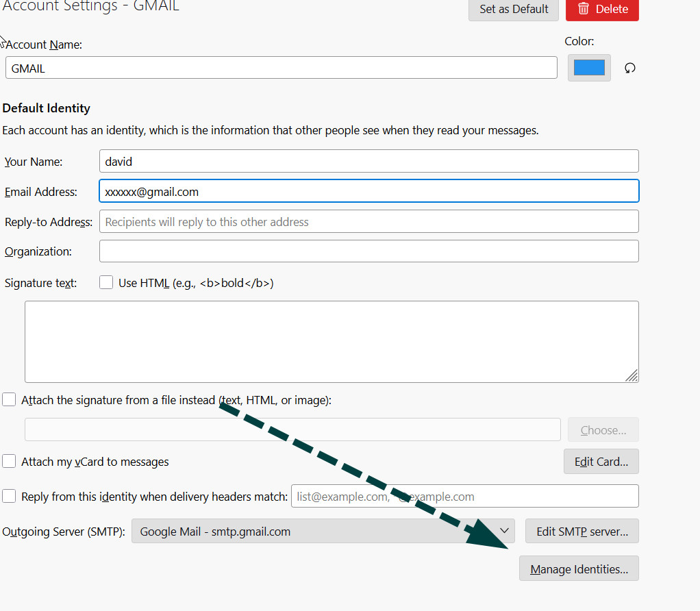This screenshot has width=700, height=611.
Task: Open the account color picker swatch
Action: coord(589,68)
